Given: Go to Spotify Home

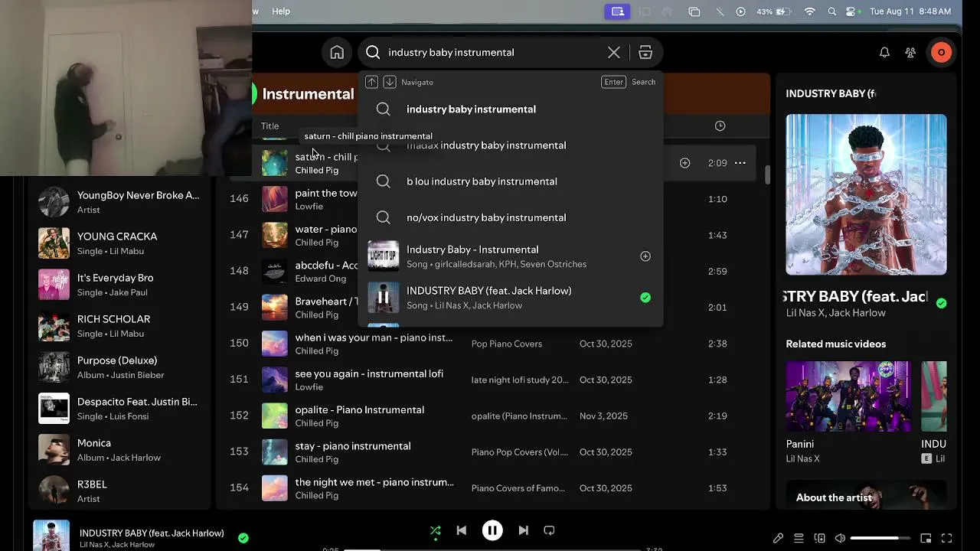Looking at the screenshot, I should click(x=337, y=53).
